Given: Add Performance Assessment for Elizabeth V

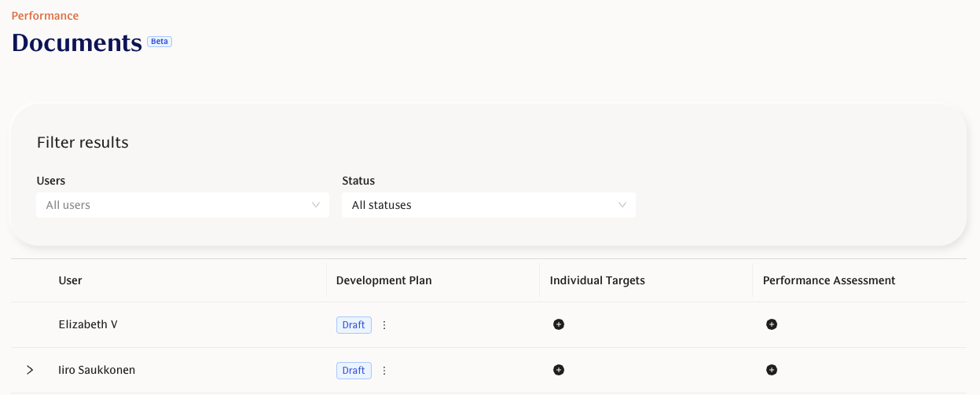Looking at the screenshot, I should point(772,324).
